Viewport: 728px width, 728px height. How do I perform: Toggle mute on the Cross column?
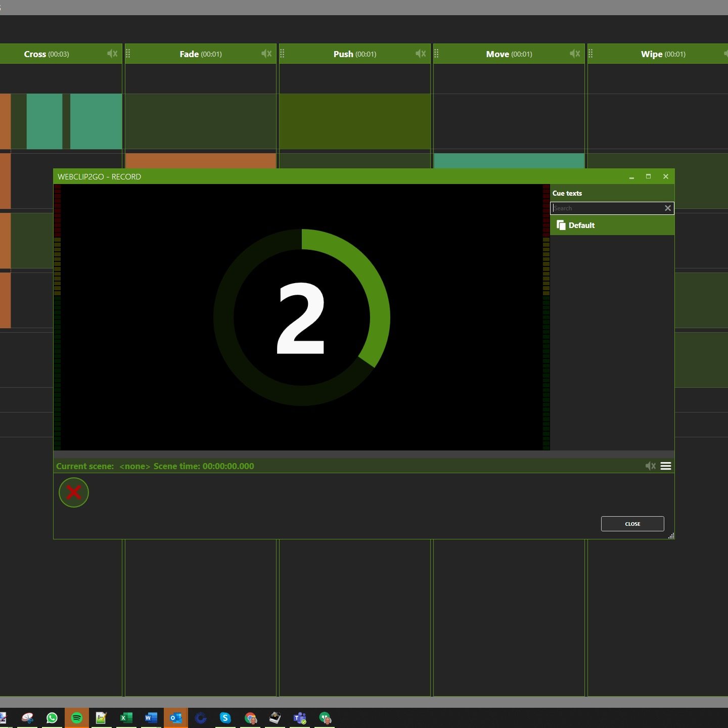click(x=112, y=54)
